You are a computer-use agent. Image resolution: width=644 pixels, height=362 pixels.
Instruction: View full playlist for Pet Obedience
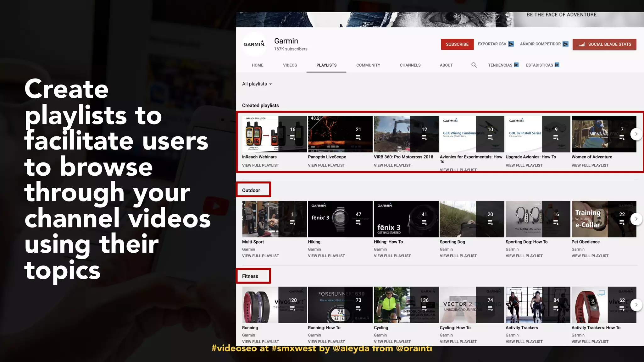click(x=590, y=256)
